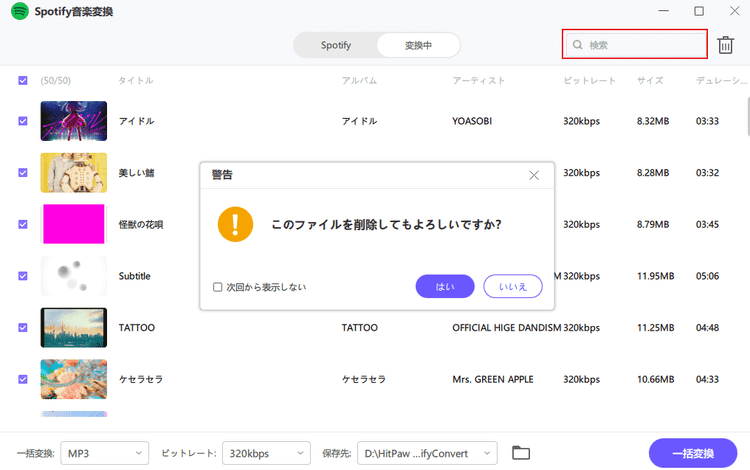Minimize the Spotify音楽変換 window
This screenshot has width=750, height=470.
tap(663, 11)
